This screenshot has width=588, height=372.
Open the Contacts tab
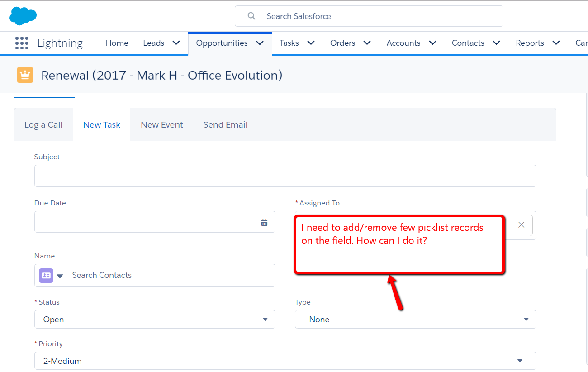pyautogui.click(x=468, y=43)
